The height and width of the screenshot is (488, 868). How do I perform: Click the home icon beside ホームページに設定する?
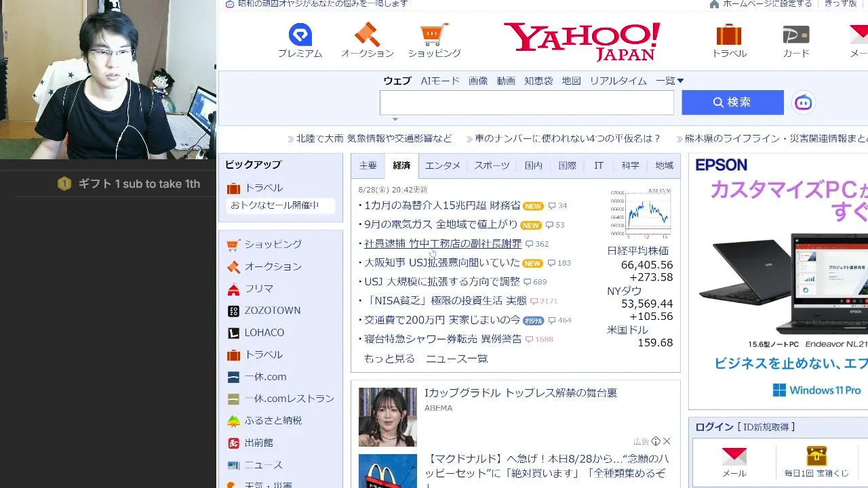(x=714, y=4)
